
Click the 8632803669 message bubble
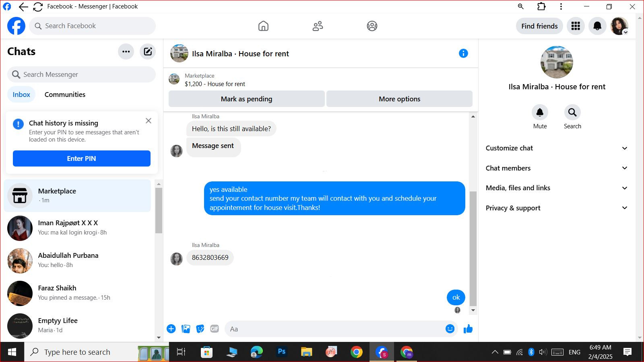pyautogui.click(x=210, y=257)
